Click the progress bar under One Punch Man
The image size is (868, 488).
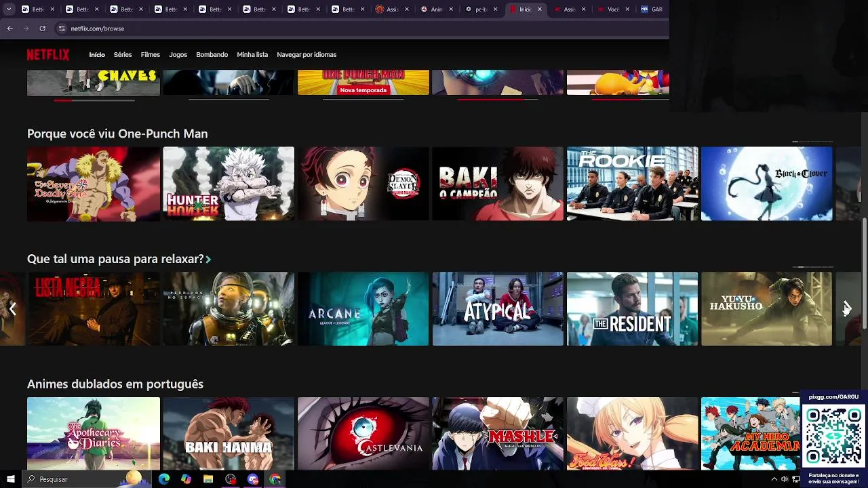coord(363,100)
